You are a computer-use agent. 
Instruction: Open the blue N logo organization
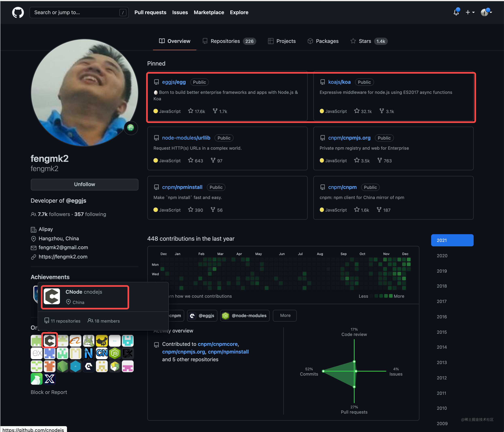(88, 354)
